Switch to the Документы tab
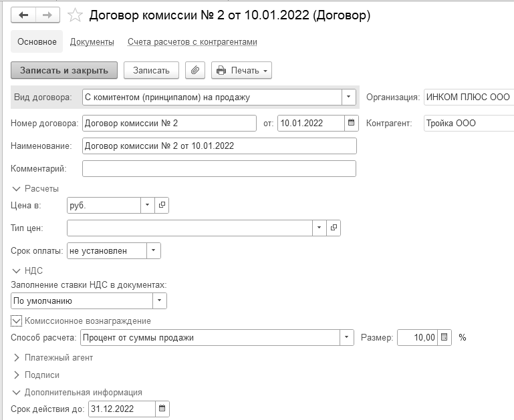Image resolution: width=514 pixels, height=420 pixels. [x=92, y=41]
